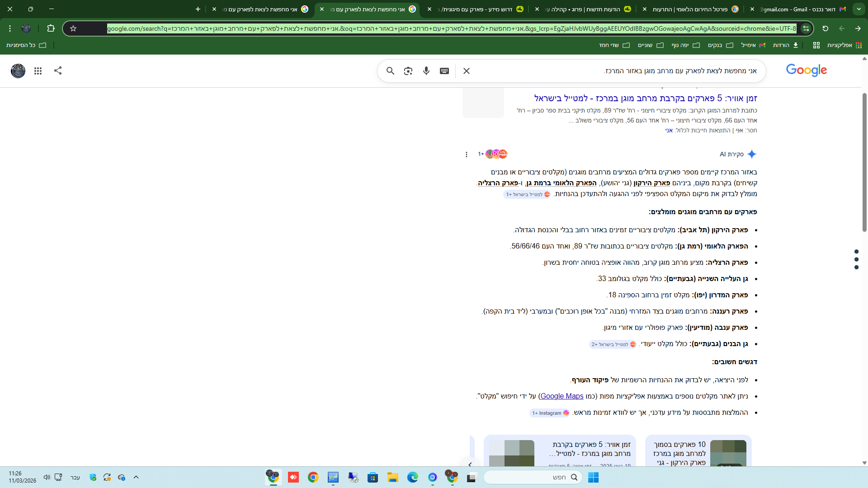Image resolution: width=868 pixels, height=488 pixels.
Task: Switch to the Gmail inbox tab
Action: click(800, 9)
